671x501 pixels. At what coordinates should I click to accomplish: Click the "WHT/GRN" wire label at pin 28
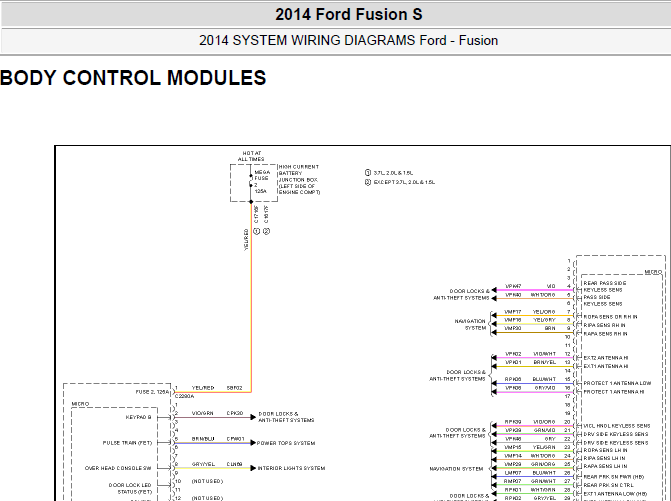543,489
